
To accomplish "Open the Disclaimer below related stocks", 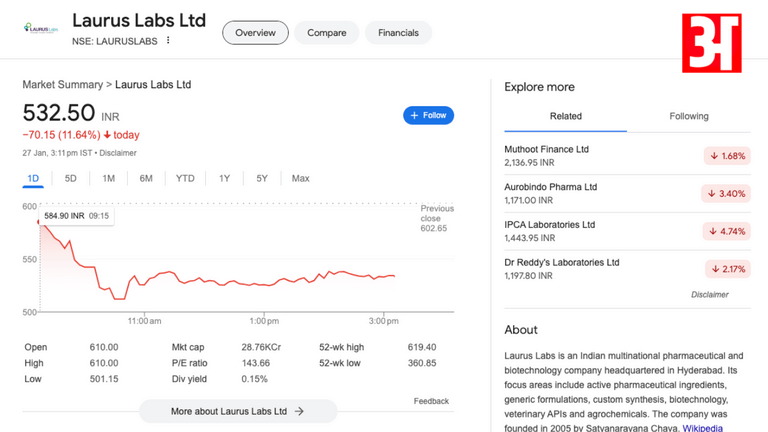I will (x=710, y=294).
